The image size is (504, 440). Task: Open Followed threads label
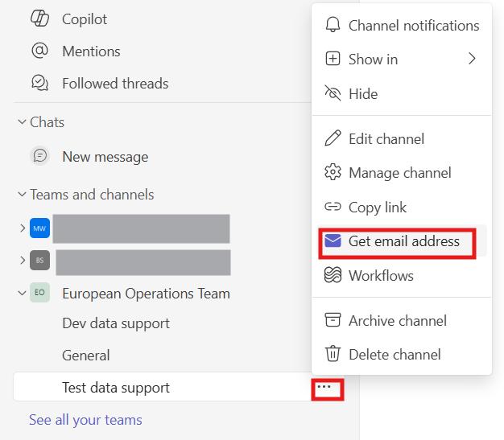click(115, 83)
